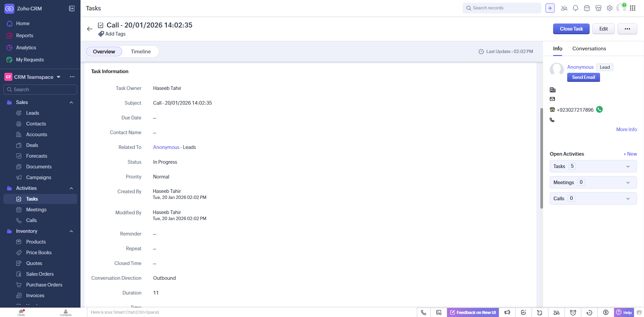Collapse the sidebar with top-left toggle icon
This screenshot has width=644, height=317.
72,8
